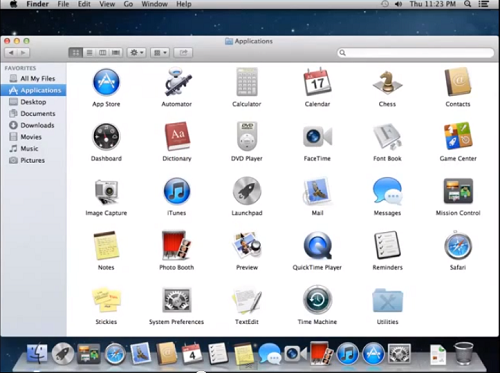Screen dimensions: 500x373
Task: Open the Apple menu
Action: [x=13, y=4]
